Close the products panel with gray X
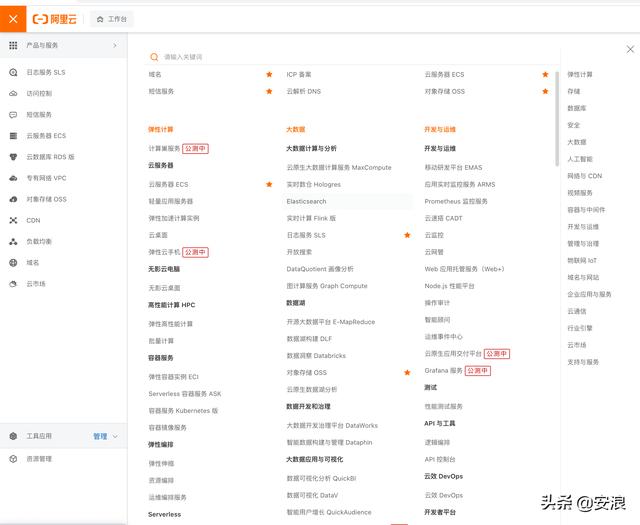 (630, 49)
